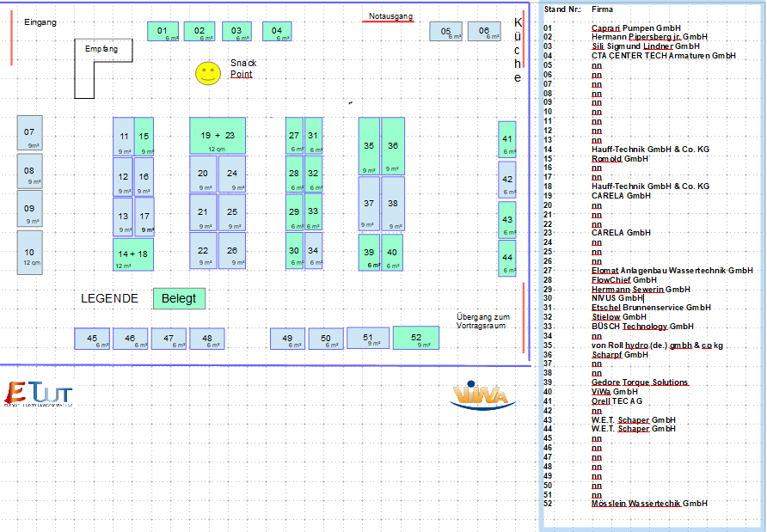
Task: Click the Notausgang label
Action: click(x=390, y=16)
